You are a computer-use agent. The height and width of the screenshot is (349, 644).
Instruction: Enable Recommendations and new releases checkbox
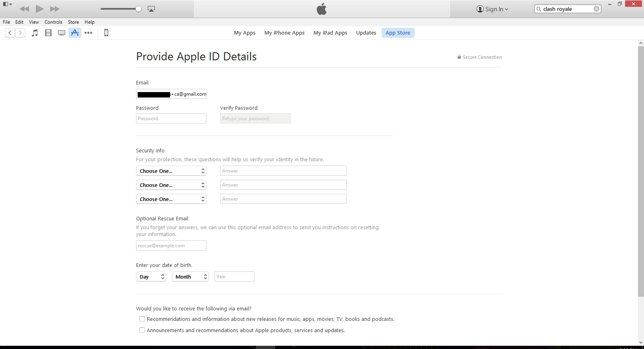(x=142, y=318)
